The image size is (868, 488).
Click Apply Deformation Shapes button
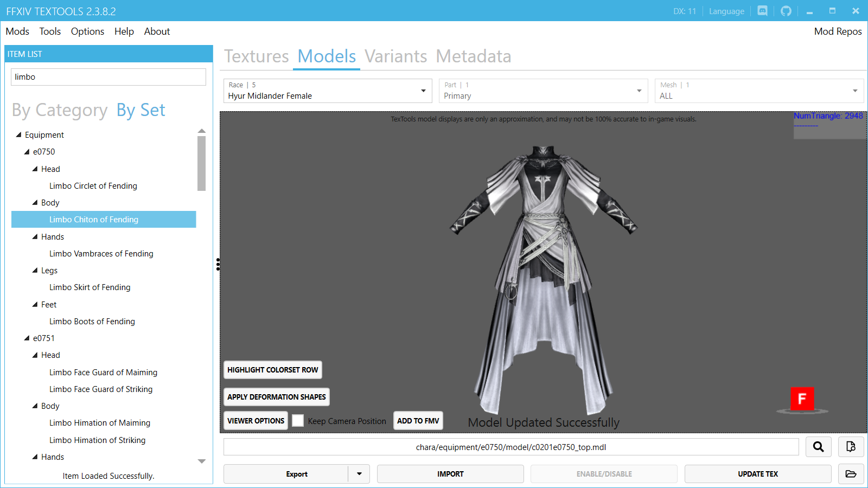[277, 397]
